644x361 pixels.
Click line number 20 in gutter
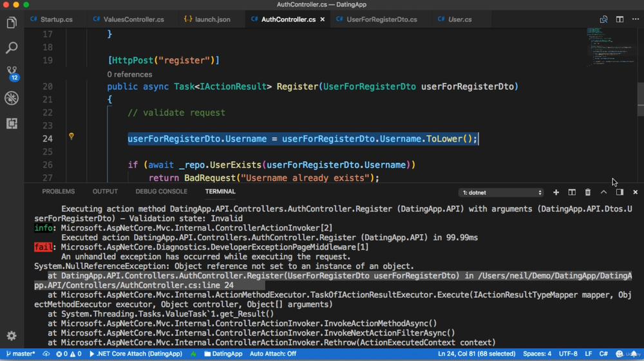[48, 87]
